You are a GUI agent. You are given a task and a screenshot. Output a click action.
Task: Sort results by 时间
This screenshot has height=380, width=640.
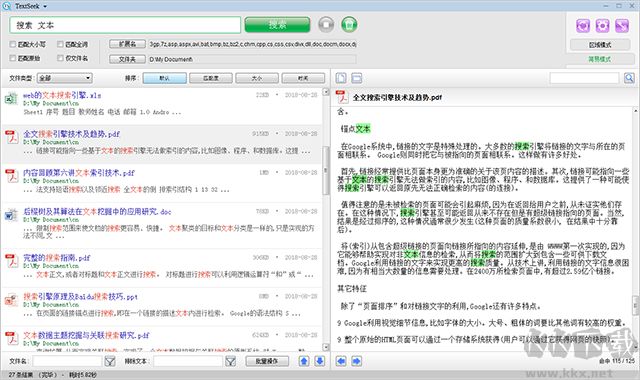pyautogui.click(x=303, y=78)
